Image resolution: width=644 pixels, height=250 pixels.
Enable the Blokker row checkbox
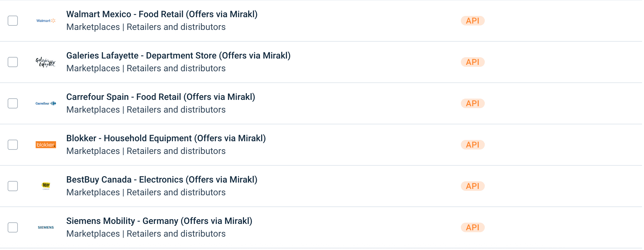click(13, 145)
